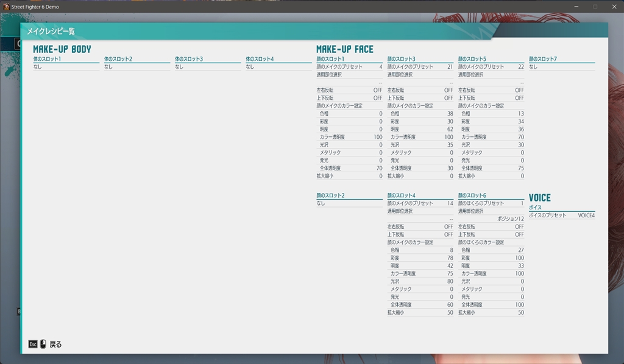
Task: Click なし under 顔のスロット7
Action: [533, 67]
